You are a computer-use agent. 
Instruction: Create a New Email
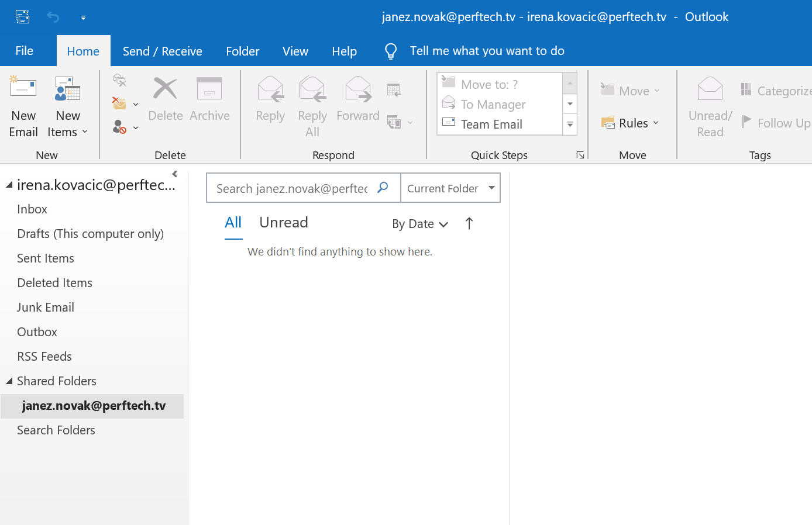23,108
